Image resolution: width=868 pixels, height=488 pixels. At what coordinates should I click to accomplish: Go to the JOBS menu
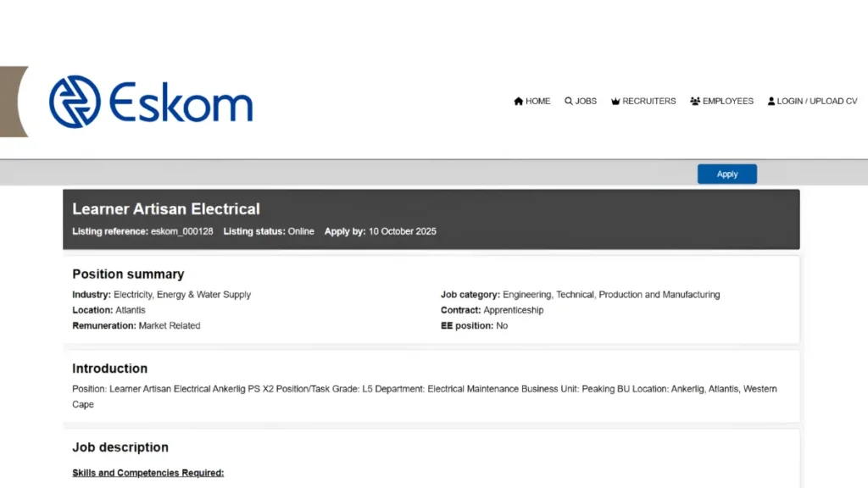coord(586,102)
